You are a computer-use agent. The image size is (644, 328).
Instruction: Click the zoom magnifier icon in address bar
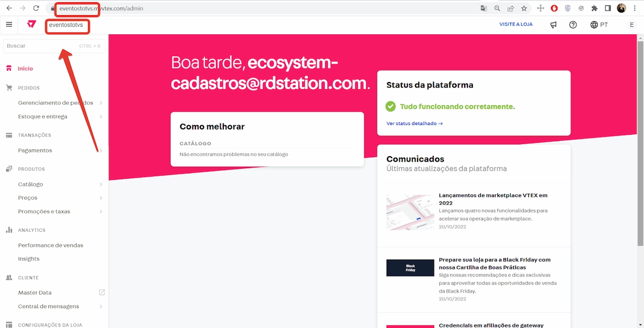(x=497, y=8)
